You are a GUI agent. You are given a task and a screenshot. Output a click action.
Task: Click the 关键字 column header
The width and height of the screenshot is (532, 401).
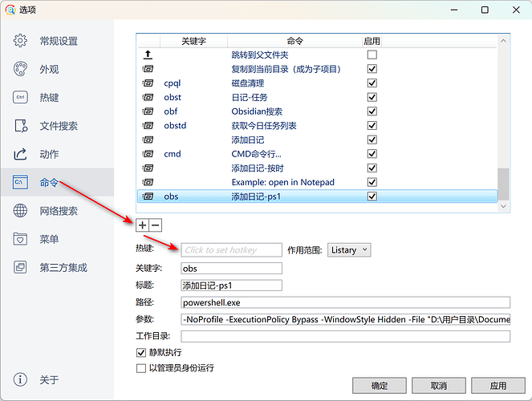tap(193, 41)
